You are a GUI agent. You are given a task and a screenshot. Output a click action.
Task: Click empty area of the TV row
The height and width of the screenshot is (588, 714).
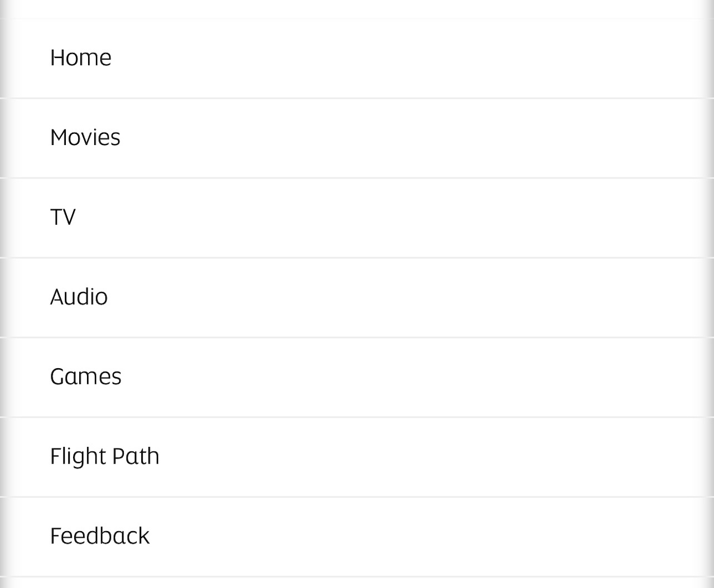(446, 217)
